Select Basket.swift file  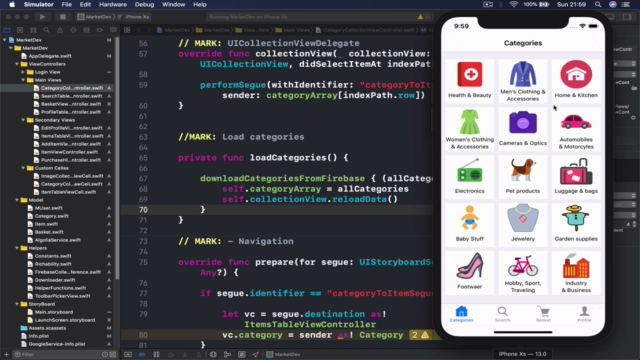49,232
